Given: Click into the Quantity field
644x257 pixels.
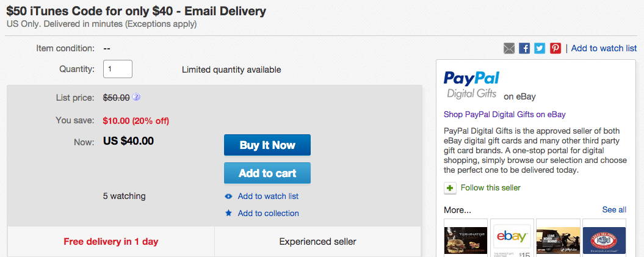Looking at the screenshot, I should [x=118, y=69].
